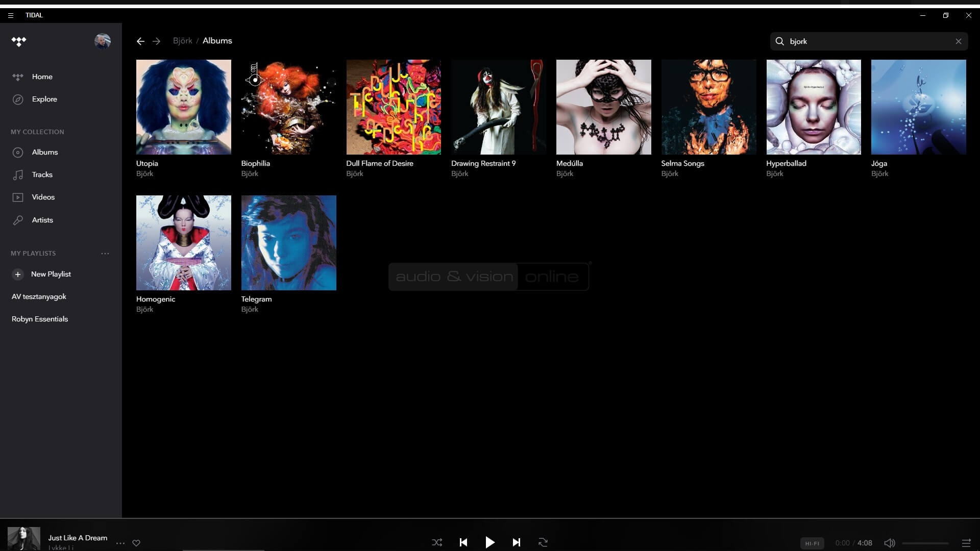Screen dimensions: 980x551
Task: Click the Homogenic album title
Action: click(155, 299)
